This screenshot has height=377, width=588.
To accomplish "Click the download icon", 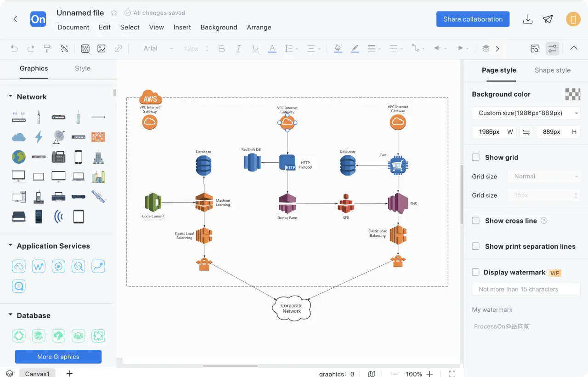I will 528,19.
